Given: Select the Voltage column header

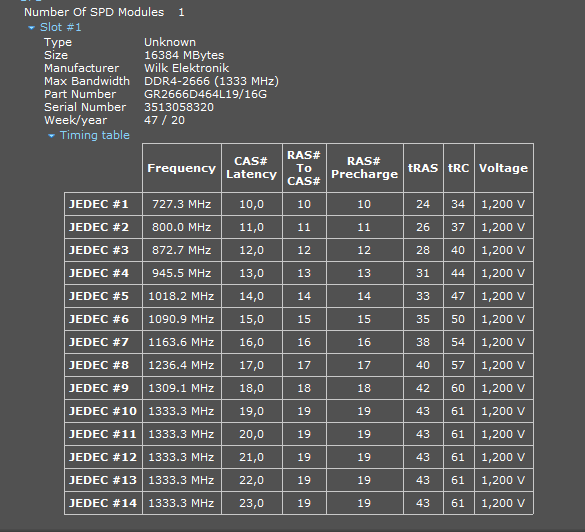Looking at the screenshot, I should pos(504,168).
